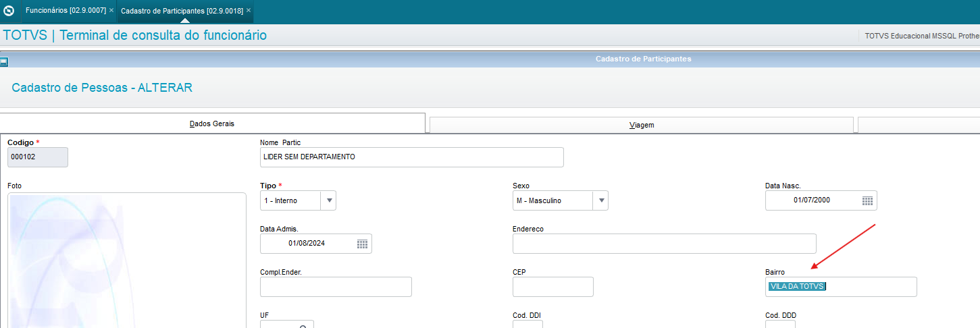
Task: Open the Data Nasc. calendar picker
Action: coord(868,200)
